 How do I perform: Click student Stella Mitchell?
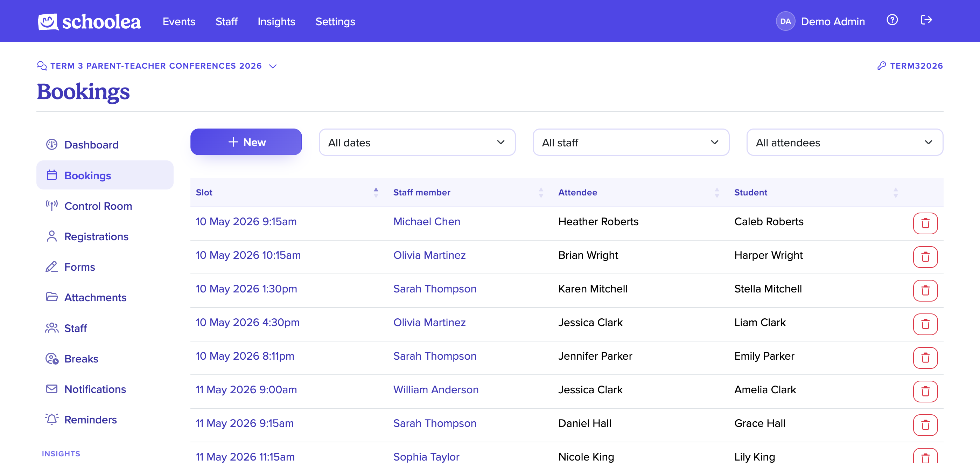pos(768,289)
